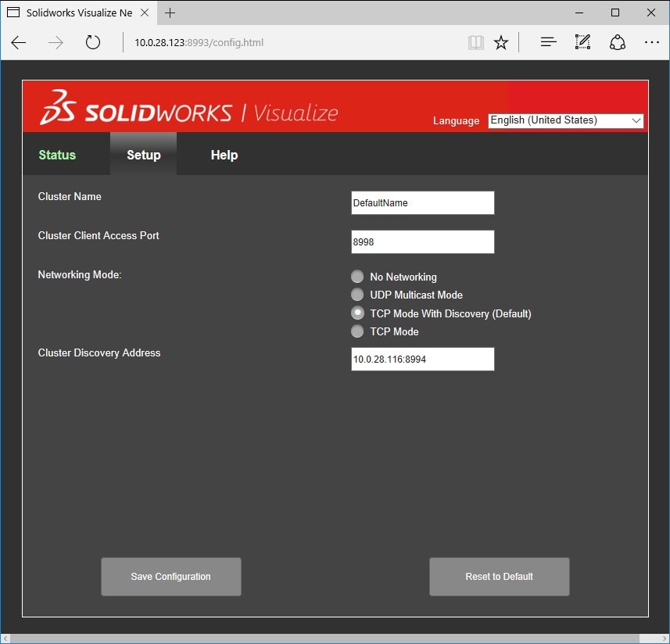Select the No Networking radio option
This screenshot has width=670, height=644.
point(357,277)
